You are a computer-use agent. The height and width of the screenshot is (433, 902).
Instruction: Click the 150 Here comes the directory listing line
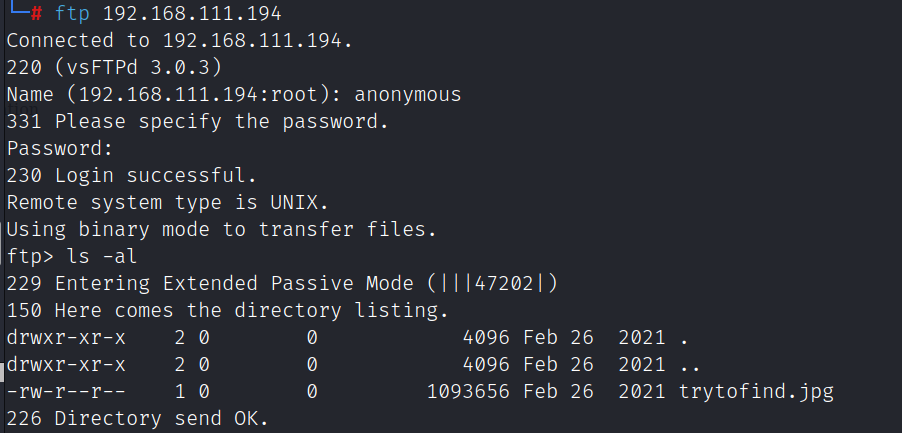(x=225, y=311)
